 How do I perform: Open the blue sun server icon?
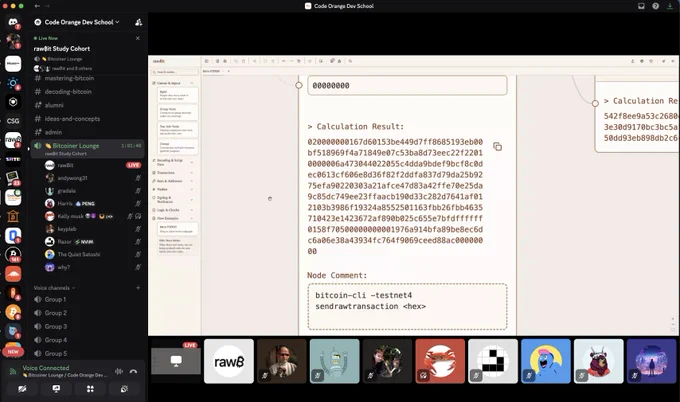pyautogui.click(x=13, y=83)
